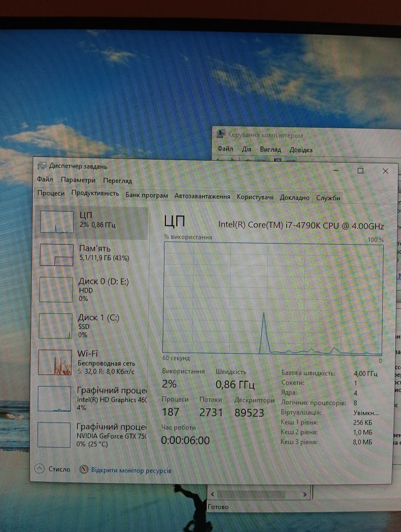Click the Використання 2% value

[x=169, y=384]
